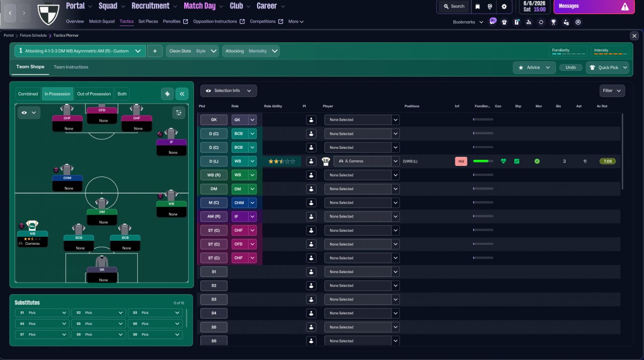The image size is (644, 360).
Task: Open the globe world icon
Action: 490,7
